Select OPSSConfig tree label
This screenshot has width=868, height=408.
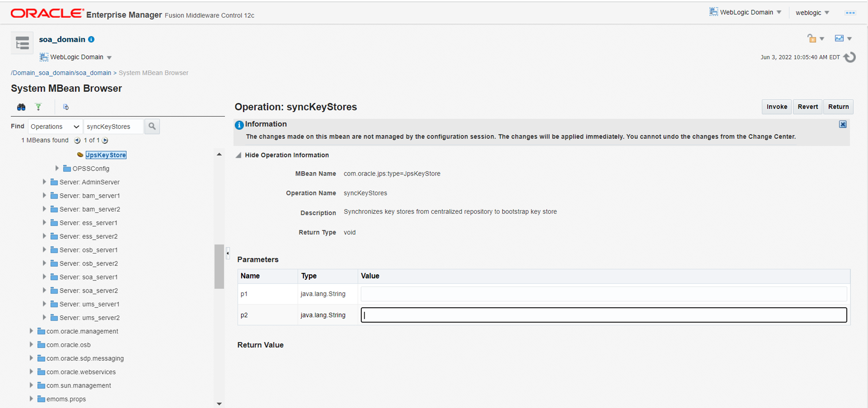(x=91, y=168)
